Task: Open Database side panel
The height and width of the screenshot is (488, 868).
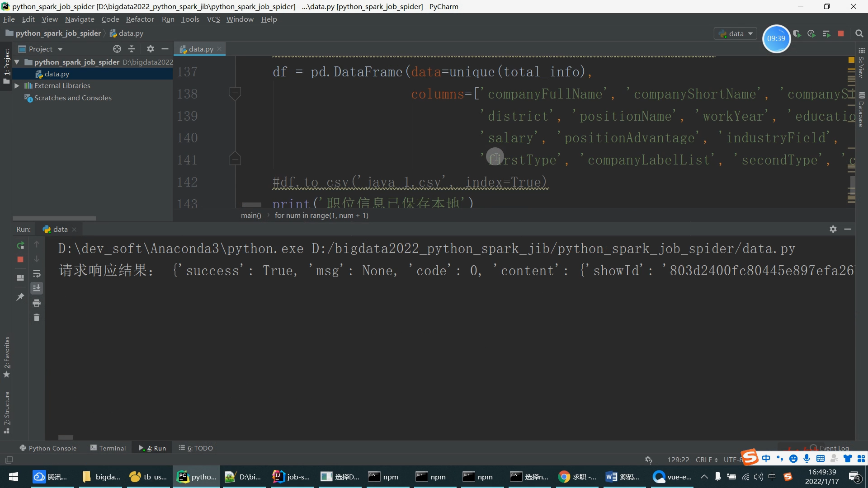Action: (862, 109)
